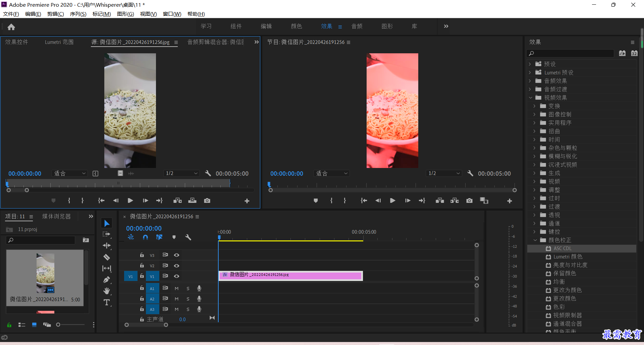Image resolution: width=644 pixels, height=345 pixels.
Task: Switch to the 颜色 workspace
Action: [x=297, y=26]
